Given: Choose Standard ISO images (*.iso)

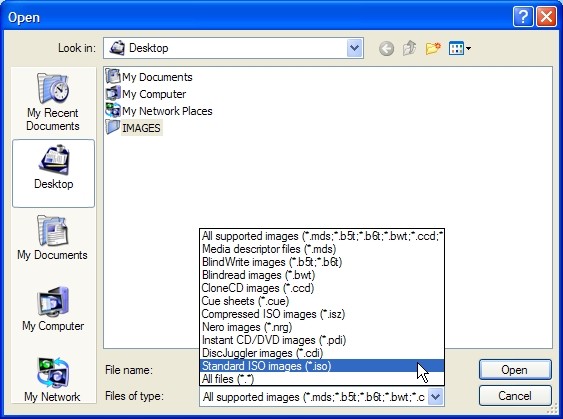Looking at the screenshot, I should [322, 366].
